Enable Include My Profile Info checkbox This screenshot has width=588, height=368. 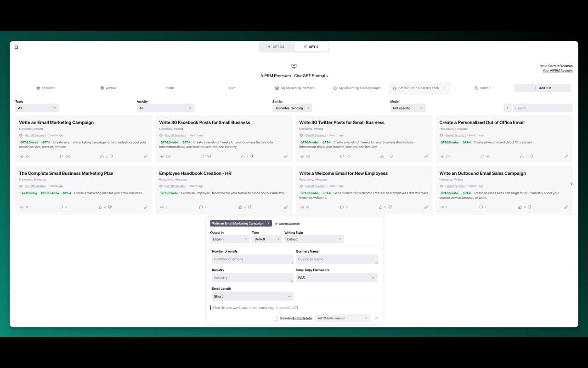pyautogui.click(x=276, y=318)
